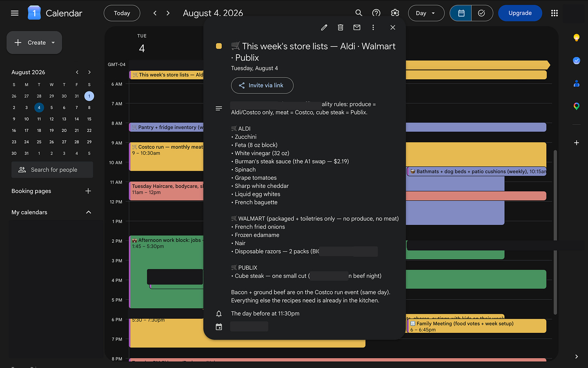Click the Today button
This screenshot has width=588, height=368.
coord(122,13)
